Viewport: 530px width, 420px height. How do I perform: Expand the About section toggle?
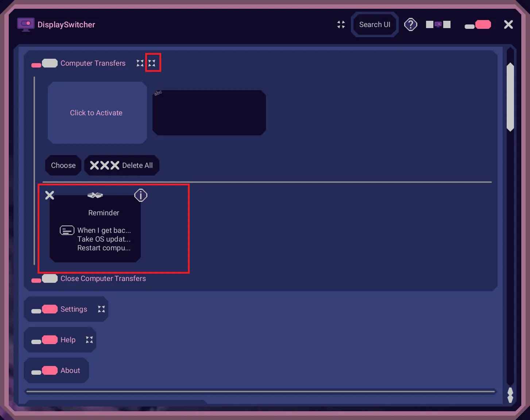[45, 371]
